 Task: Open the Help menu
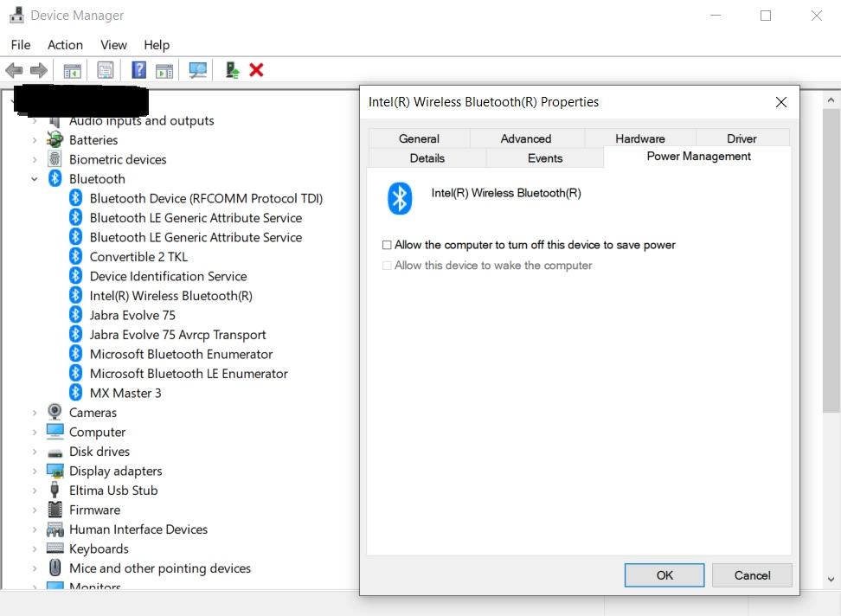pyautogui.click(x=157, y=45)
